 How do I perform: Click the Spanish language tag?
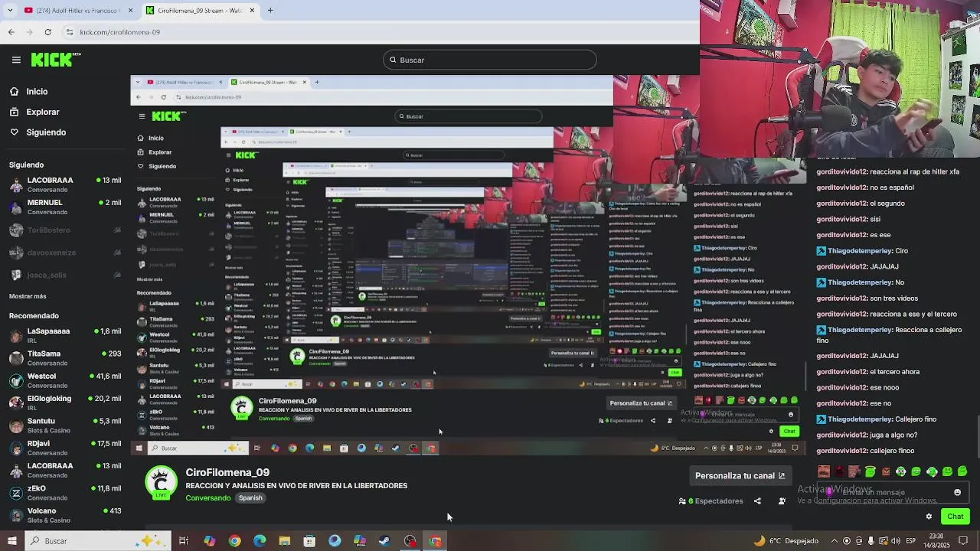(250, 498)
